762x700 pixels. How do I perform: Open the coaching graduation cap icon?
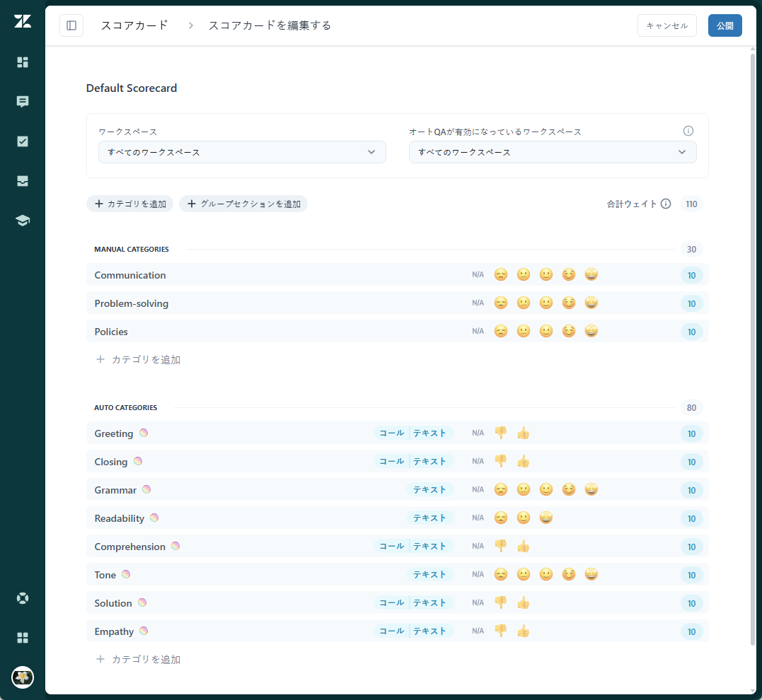click(x=23, y=221)
